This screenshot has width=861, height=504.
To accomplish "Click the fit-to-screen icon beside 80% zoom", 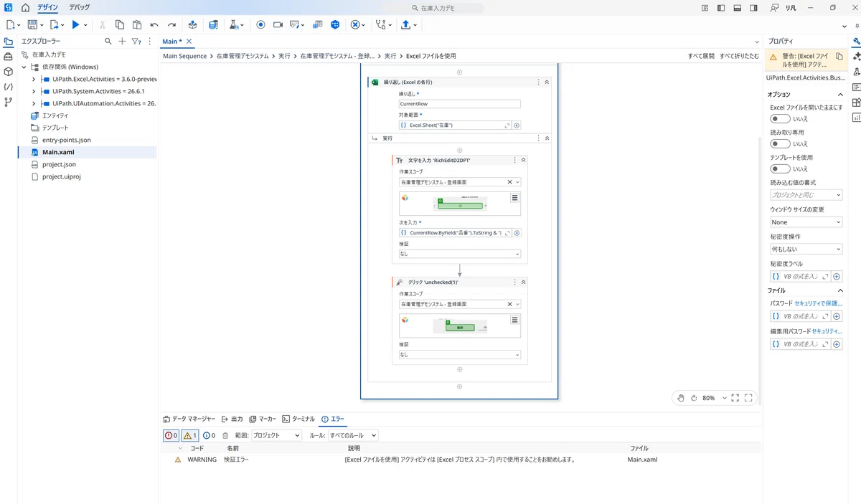I will tap(735, 398).
